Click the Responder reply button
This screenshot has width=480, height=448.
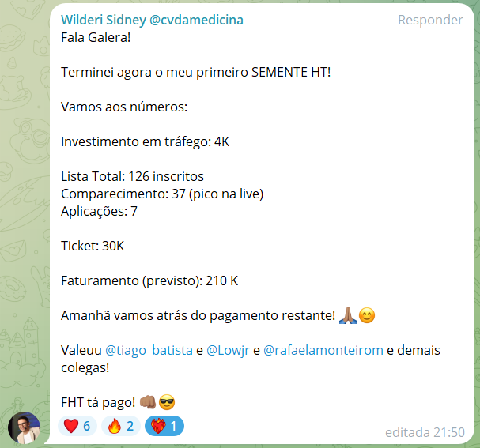(430, 20)
